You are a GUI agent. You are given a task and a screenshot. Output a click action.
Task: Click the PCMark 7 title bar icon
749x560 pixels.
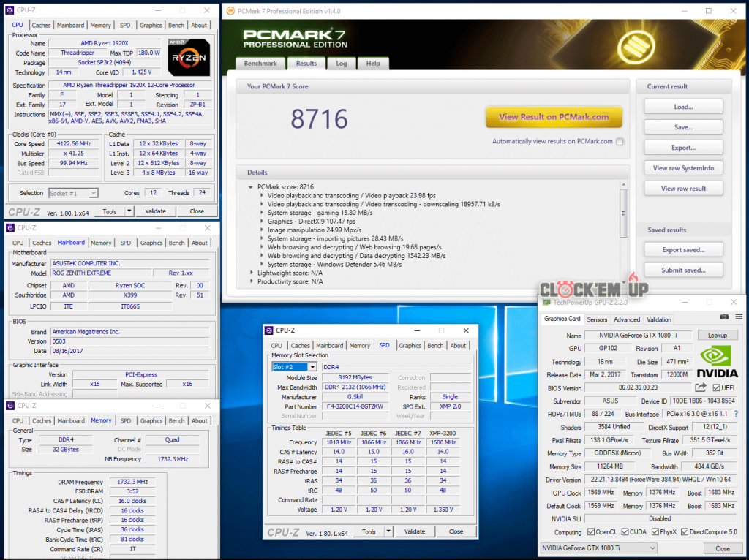pos(230,11)
